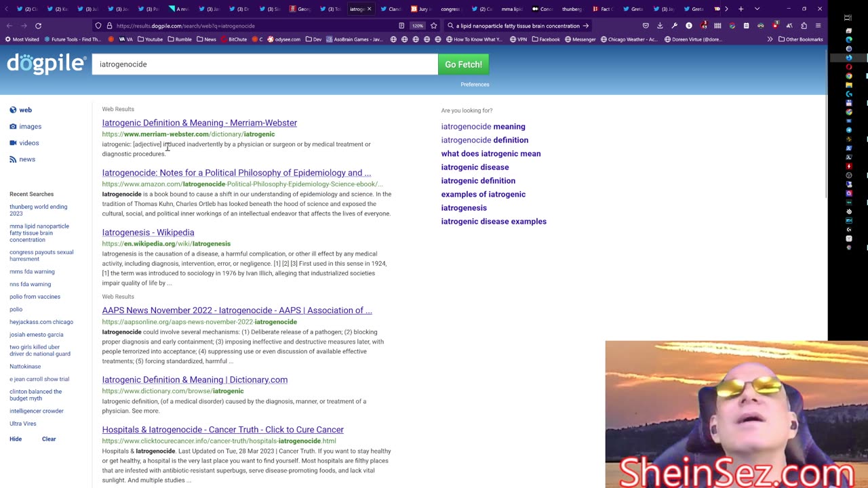Open the Iatrogenocide Notes for Political Philosophy result
Screen dimensions: 868x488
coord(237,173)
